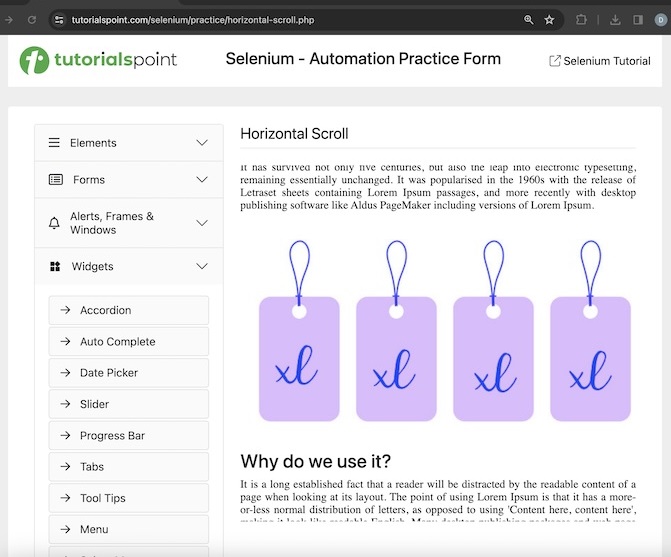Reload the page
This screenshot has width=671, height=557.
(x=32, y=20)
